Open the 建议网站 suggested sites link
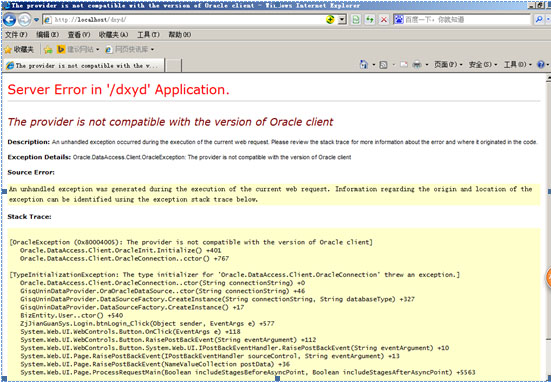This screenshot has width=551, height=382. click(78, 50)
